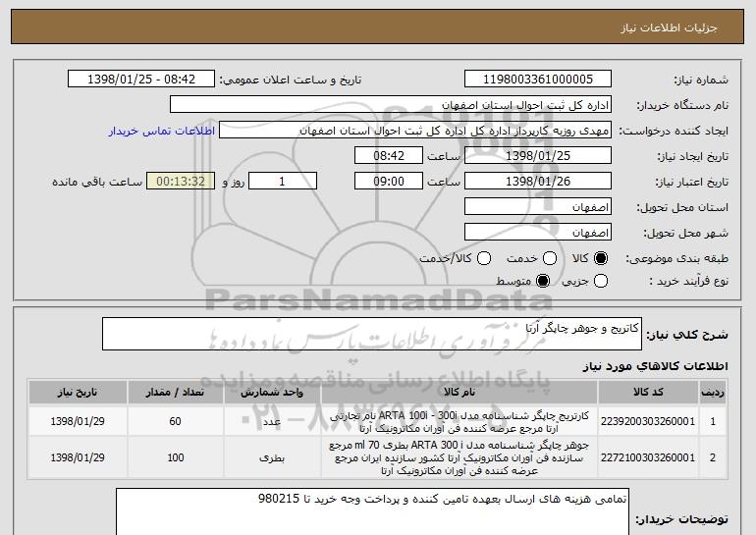Click the توضیحات خریدار label
756x535 pixels.
pos(681,519)
